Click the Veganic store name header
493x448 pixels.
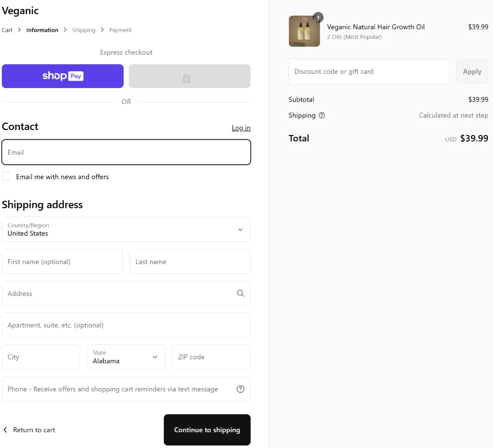[20, 10]
